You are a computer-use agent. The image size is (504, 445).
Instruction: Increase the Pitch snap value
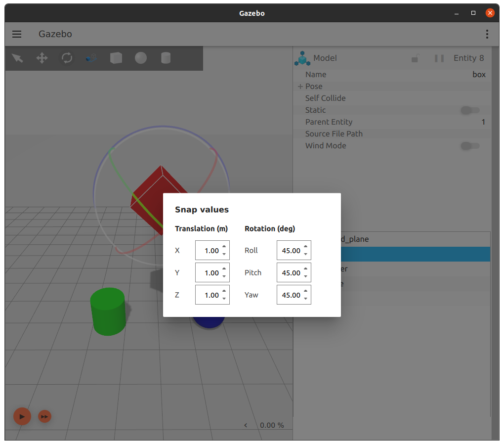306,269
